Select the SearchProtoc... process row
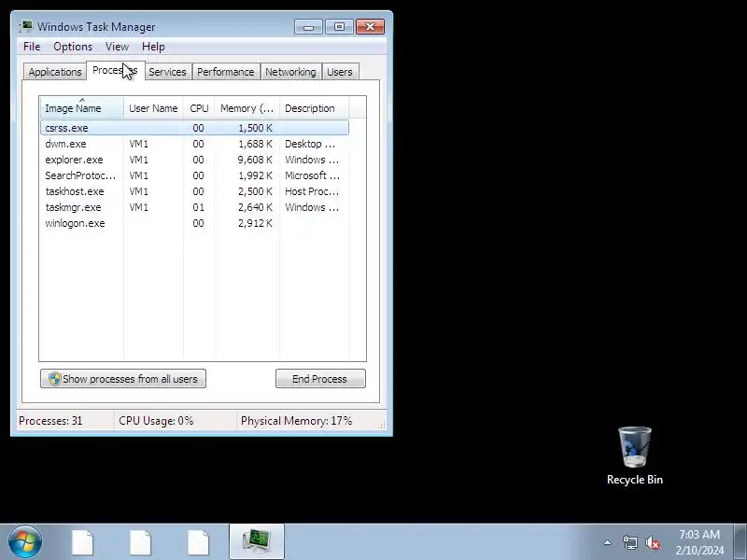Image resolution: width=747 pixels, height=560 pixels. click(195, 175)
